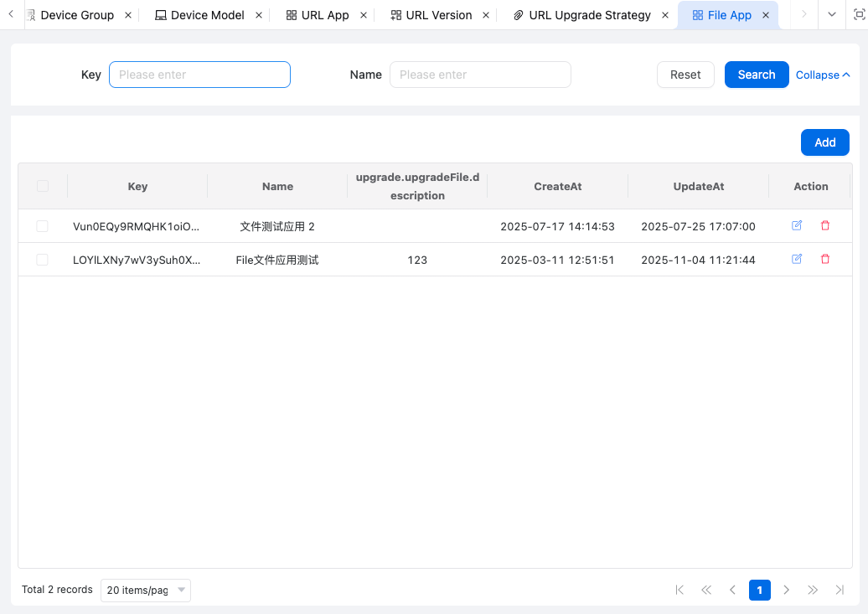Click the fullscreen icon in tab bar
The height and width of the screenshot is (614, 868).
pos(858,15)
